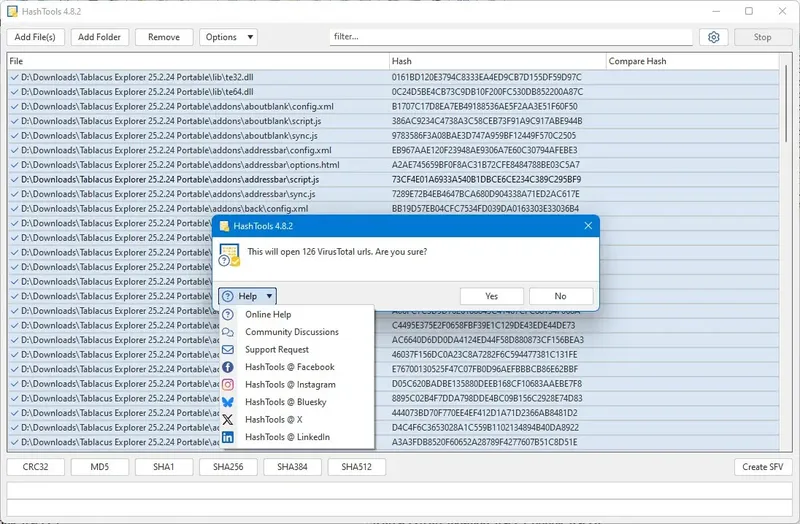Click the HashTools app icon in main title bar
The width and height of the screenshot is (800, 524).
[12, 11]
